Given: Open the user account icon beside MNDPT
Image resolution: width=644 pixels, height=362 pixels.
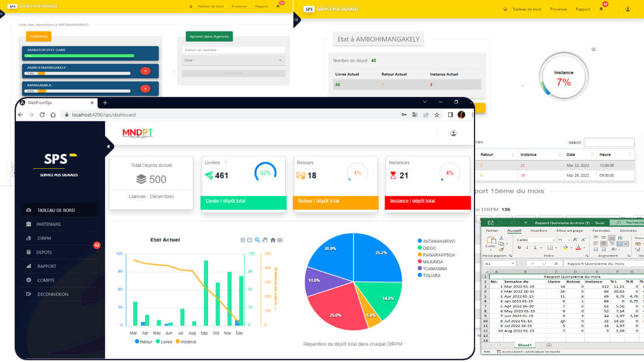Looking at the screenshot, I should [453, 133].
